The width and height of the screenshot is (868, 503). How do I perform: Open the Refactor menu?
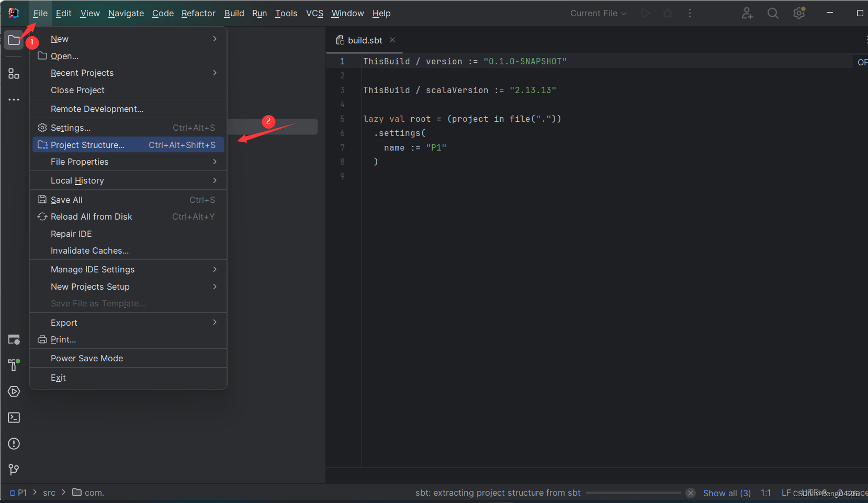[198, 13]
